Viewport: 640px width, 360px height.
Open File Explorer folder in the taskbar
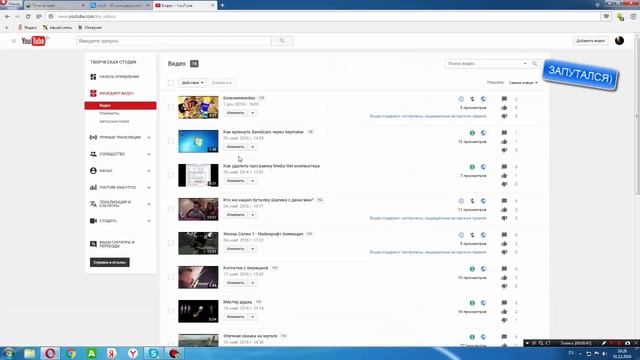pos(29,353)
